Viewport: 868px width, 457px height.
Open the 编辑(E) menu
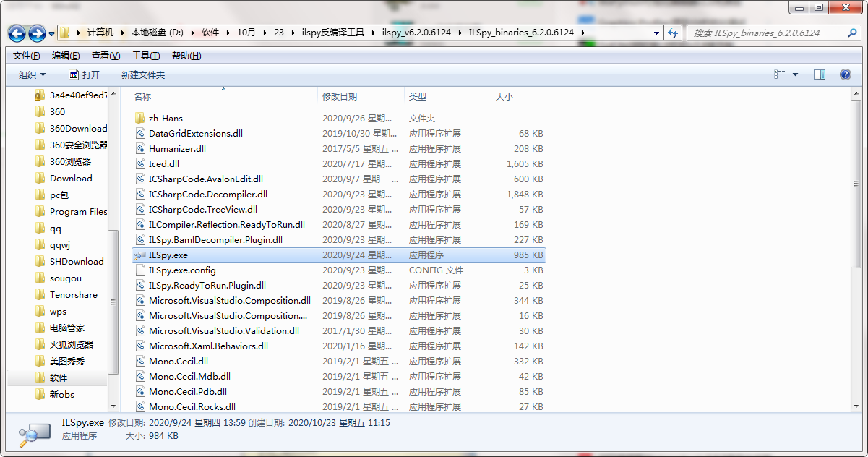[66, 56]
